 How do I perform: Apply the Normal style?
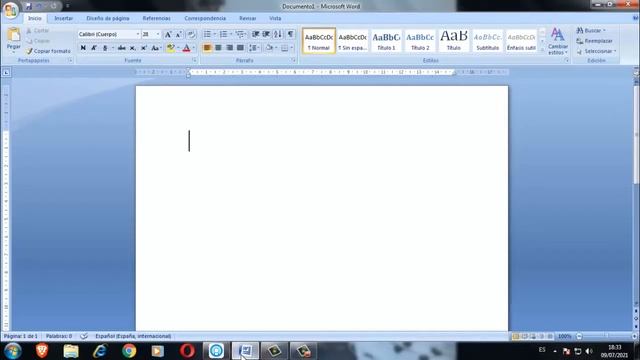point(319,41)
